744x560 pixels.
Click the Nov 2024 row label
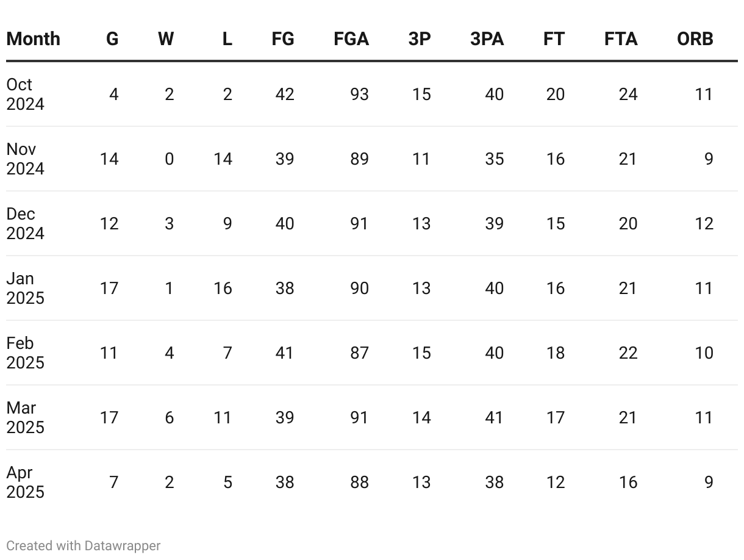25,159
